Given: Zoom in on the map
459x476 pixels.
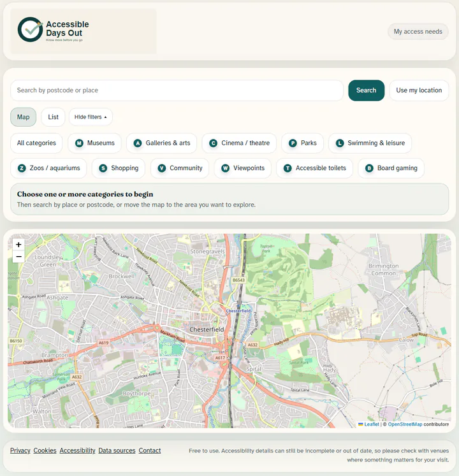Looking at the screenshot, I should tap(18, 245).
